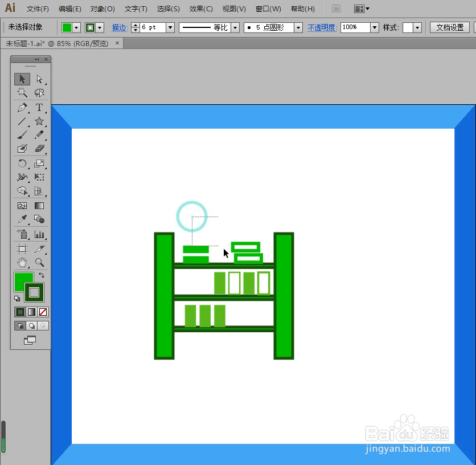The width and height of the screenshot is (476, 465).
Task: Open arrange documents workspace dropdown
Action: point(362,9)
